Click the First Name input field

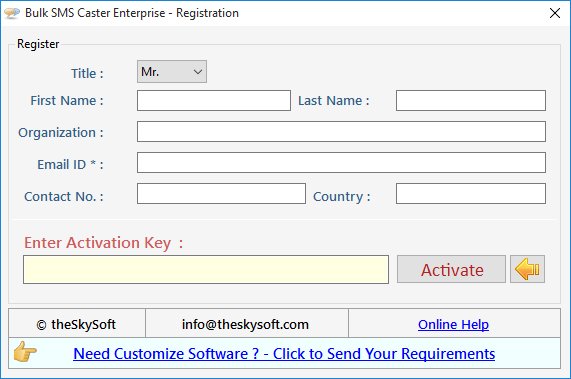pos(214,100)
